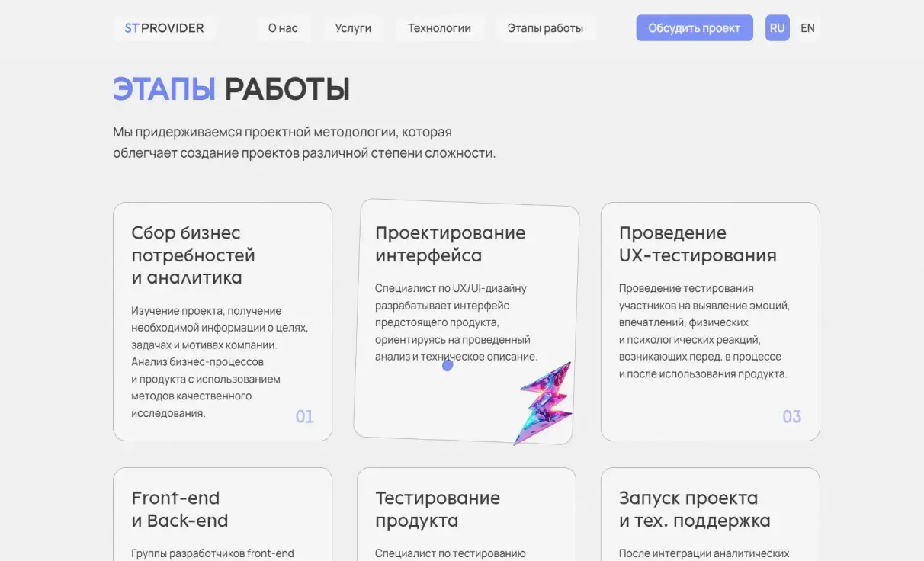The width and height of the screenshot is (924, 561).
Task: Click the 'Проведение тестирования участников' description text
Action: coord(704,331)
